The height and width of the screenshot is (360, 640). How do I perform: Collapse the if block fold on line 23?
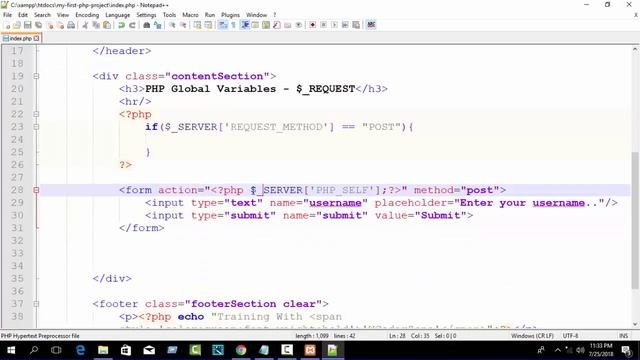36,127
